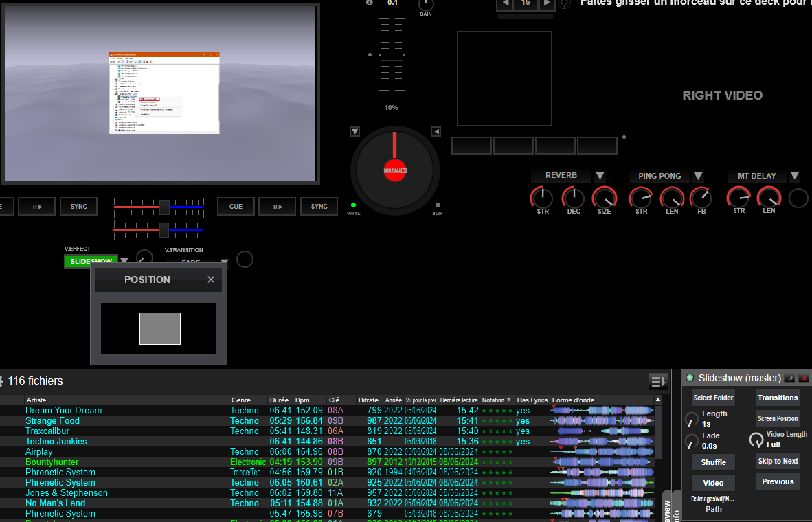Click the small left arrow beside the jog wheel

pos(436,132)
